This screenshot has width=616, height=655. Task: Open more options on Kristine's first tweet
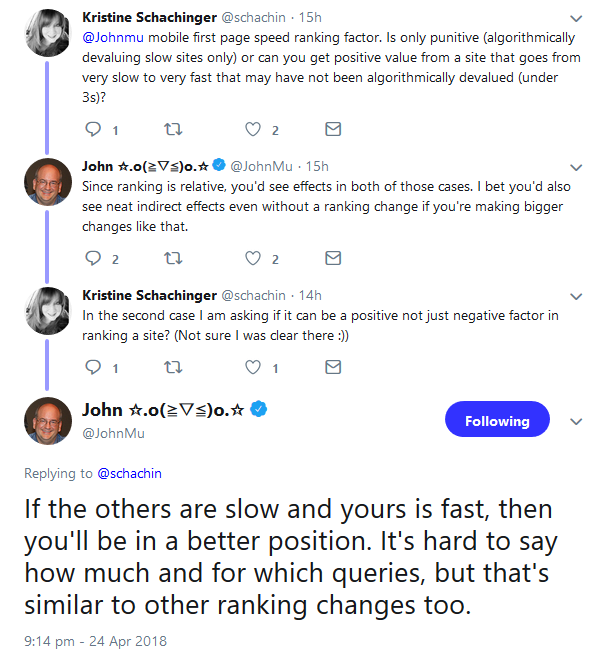click(x=575, y=18)
